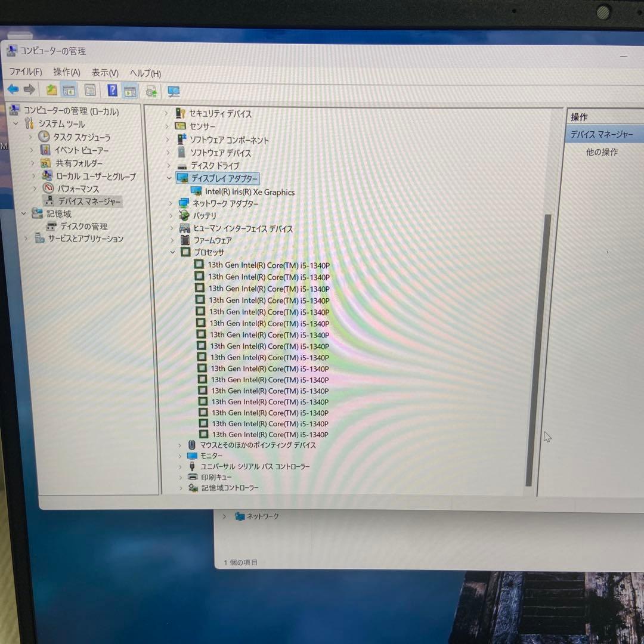
Task: Toggle the action pane toolbar icon
Action: (x=130, y=90)
